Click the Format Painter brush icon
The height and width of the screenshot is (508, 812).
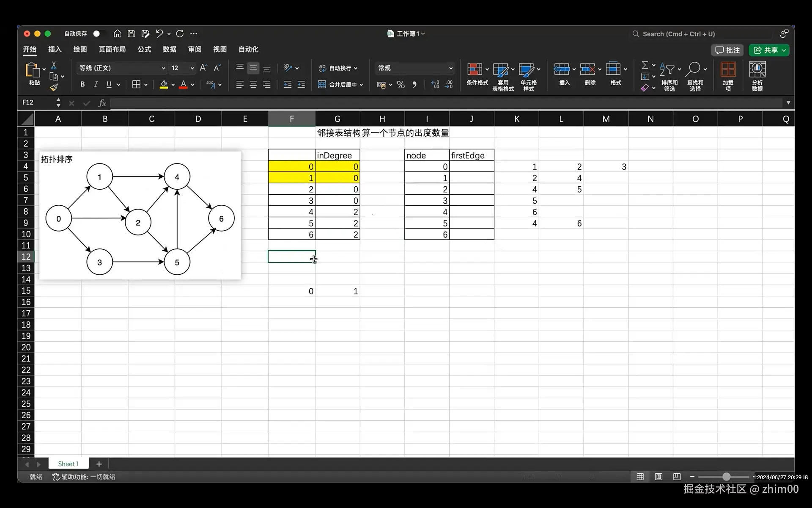(54, 88)
